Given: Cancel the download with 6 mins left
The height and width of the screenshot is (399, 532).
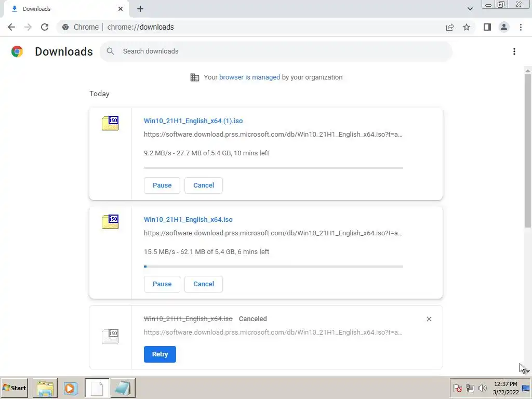Looking at the screenshot, I should (204, 284).
